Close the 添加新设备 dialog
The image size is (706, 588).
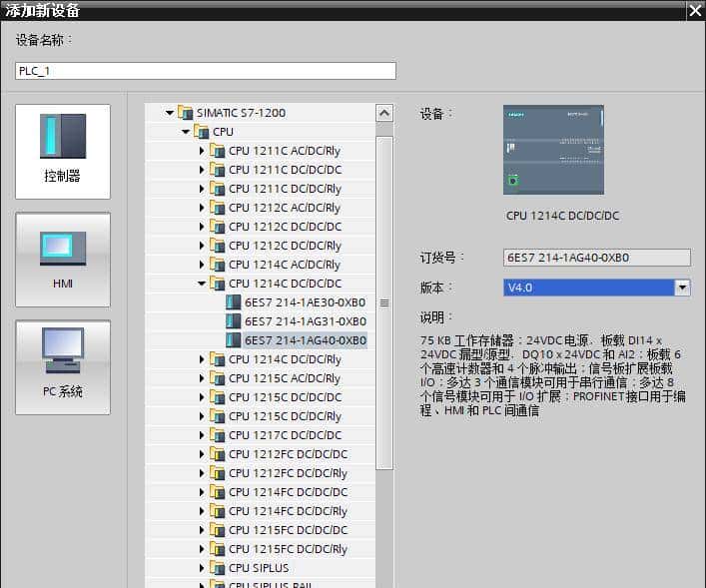click(x=696, y=10)
